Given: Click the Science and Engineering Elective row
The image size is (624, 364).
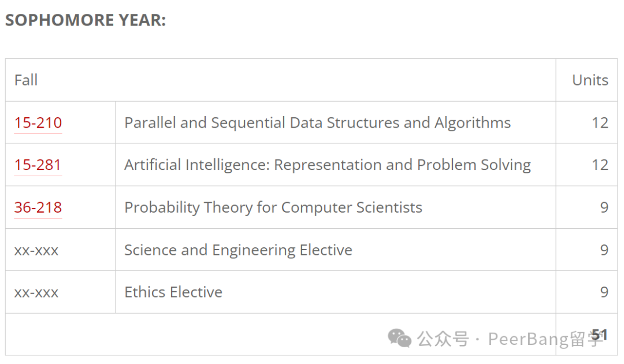Looking at the screenshot, I should (311, 250).
